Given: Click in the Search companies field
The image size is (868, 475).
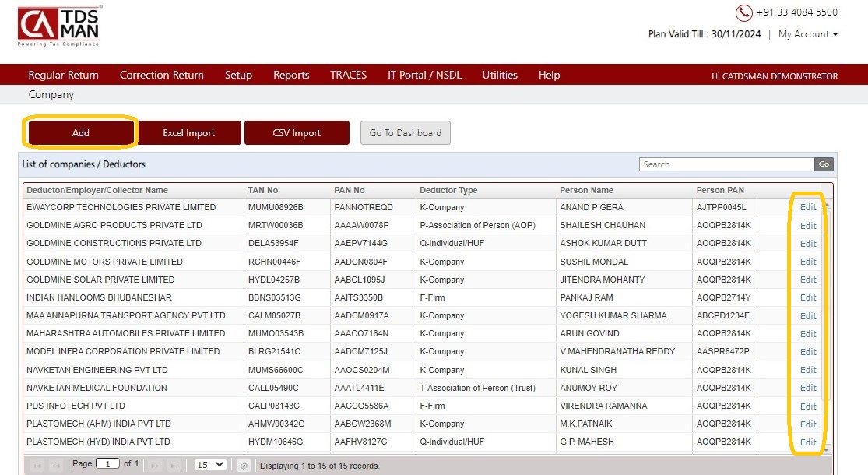Looking at the screenshot, I should (726, 164).
